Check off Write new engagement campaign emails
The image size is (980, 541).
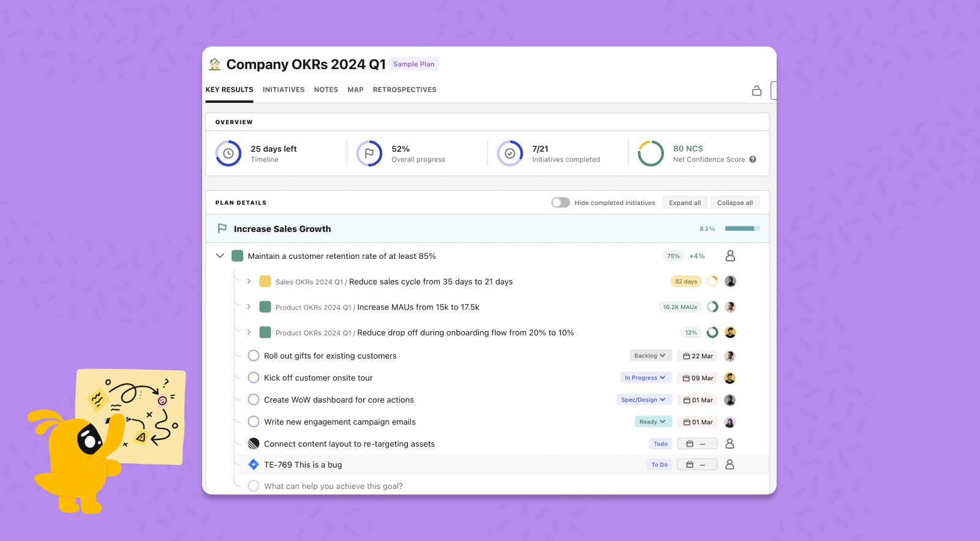(x=254, y=422)
